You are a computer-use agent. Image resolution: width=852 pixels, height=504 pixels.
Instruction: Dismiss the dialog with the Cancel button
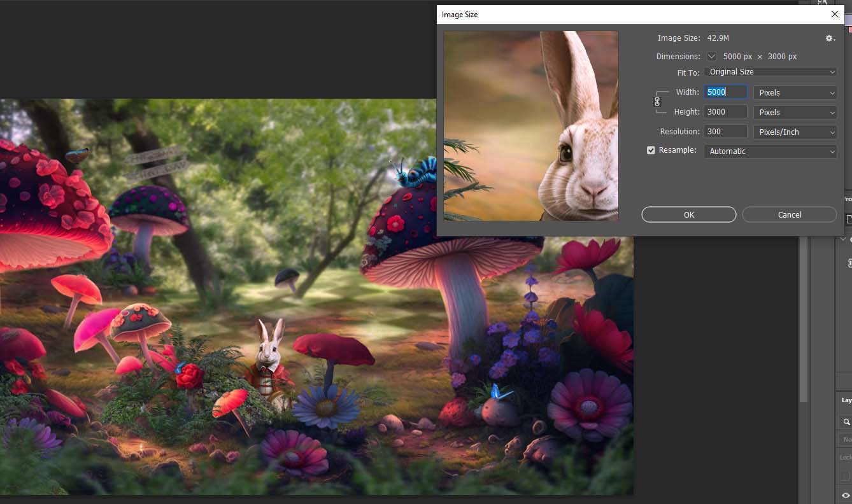pyautogui.click(x=790, y=214)
